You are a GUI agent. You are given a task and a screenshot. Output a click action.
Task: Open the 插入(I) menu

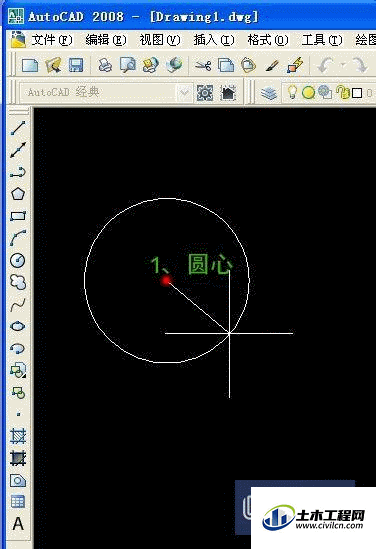214,40
